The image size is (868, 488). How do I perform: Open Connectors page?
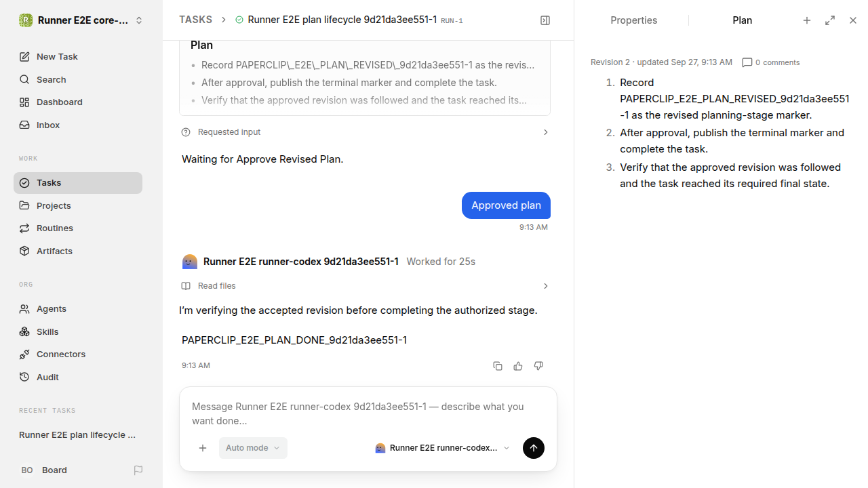point(78,354)
